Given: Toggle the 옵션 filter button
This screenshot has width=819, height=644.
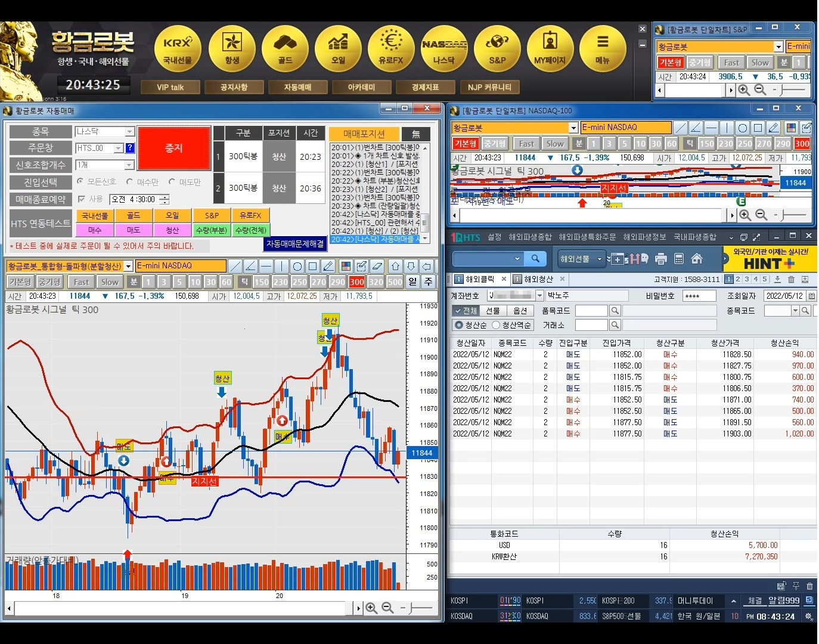Looking at the screenshot, I should point(520,311).
